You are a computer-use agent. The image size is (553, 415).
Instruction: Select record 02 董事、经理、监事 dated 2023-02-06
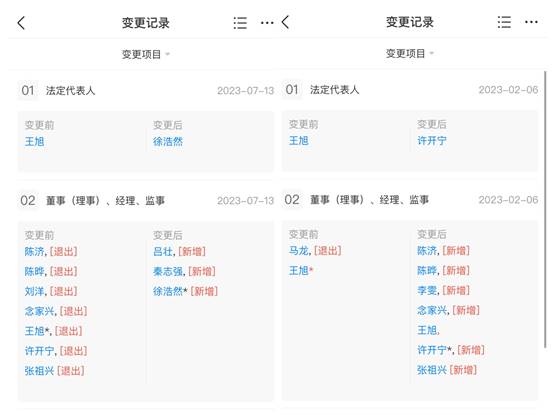click(411, 200)
